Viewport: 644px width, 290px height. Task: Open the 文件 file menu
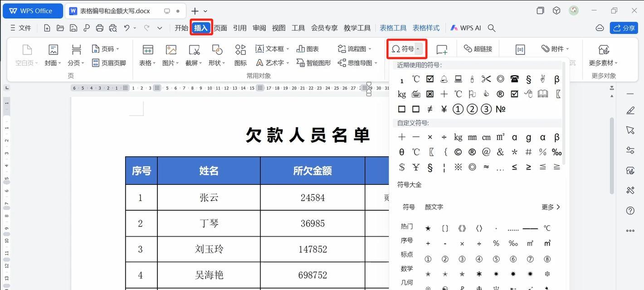(x=20, y=28)
